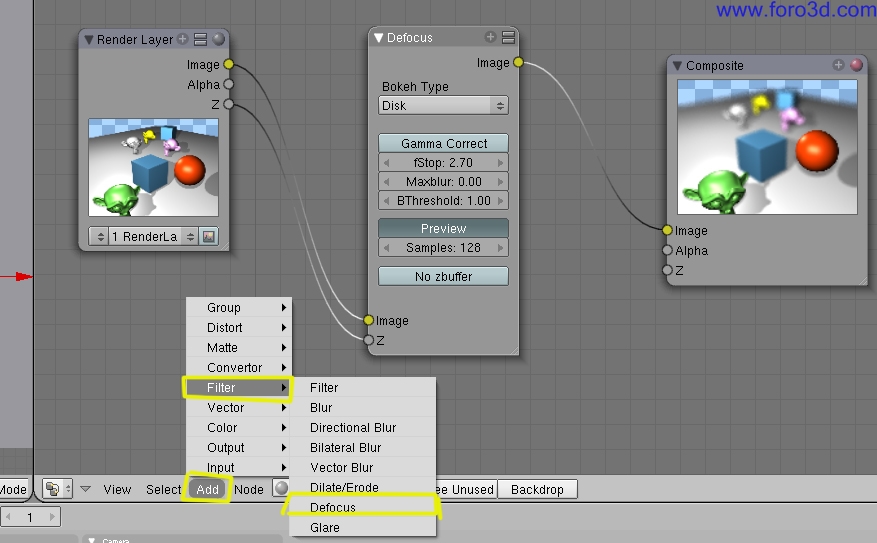Toggle Composite node red preview sphere

tap(856, 65)
